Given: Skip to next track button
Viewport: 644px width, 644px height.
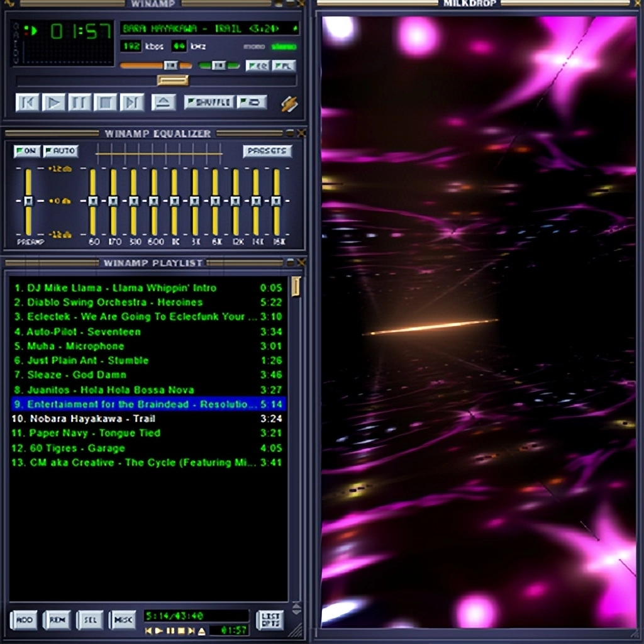Looking at the screenshot, I should pyautogui.click(x=131, y=102).
